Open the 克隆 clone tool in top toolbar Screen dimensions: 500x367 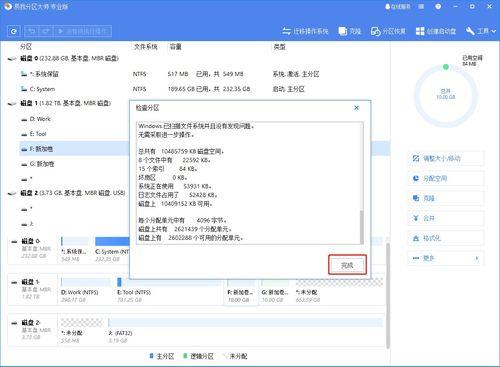(350, 31)
